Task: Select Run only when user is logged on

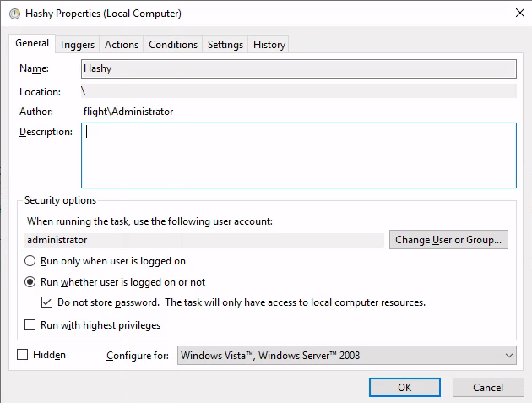Action: tap(106, 261)
